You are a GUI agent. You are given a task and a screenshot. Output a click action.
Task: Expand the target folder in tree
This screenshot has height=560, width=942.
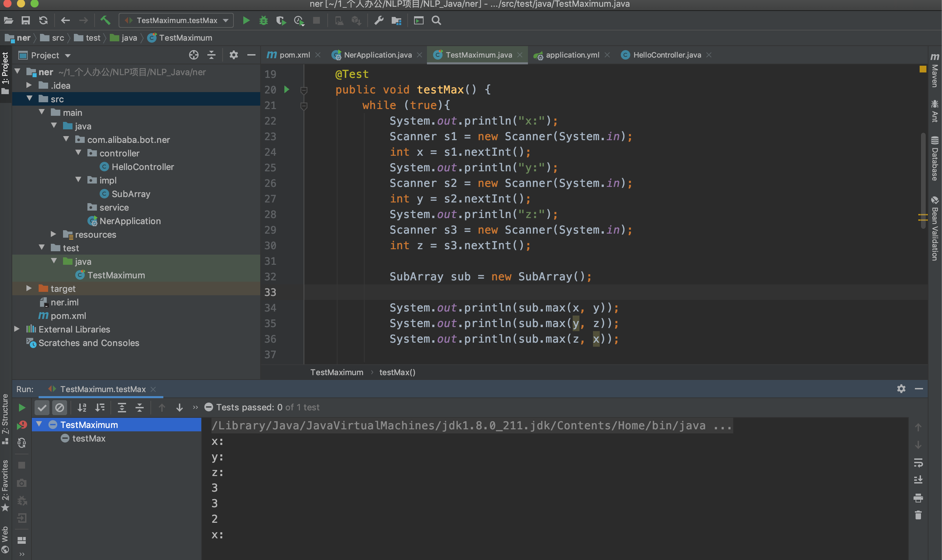29,288
